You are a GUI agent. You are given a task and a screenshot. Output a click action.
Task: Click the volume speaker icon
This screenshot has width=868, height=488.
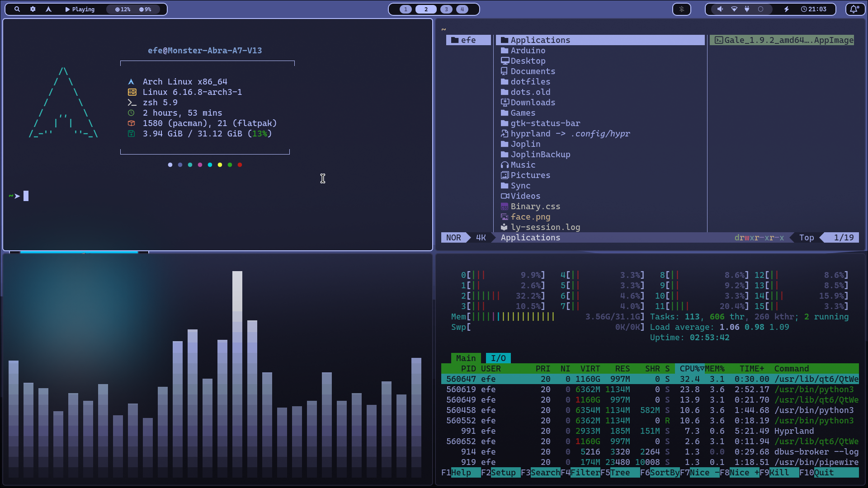pos(720,9)
